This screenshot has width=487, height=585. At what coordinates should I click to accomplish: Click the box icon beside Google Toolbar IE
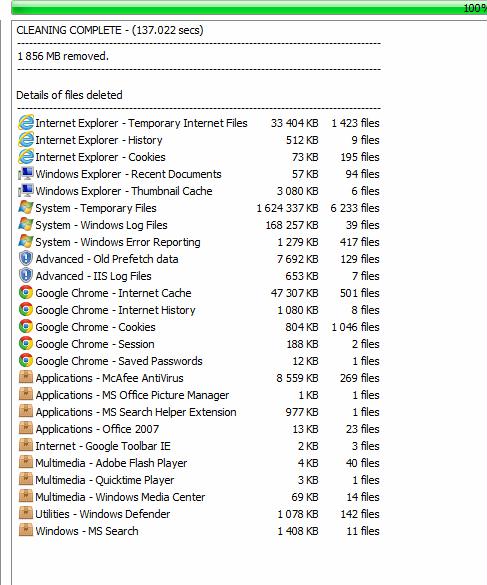tap(26, 445)
